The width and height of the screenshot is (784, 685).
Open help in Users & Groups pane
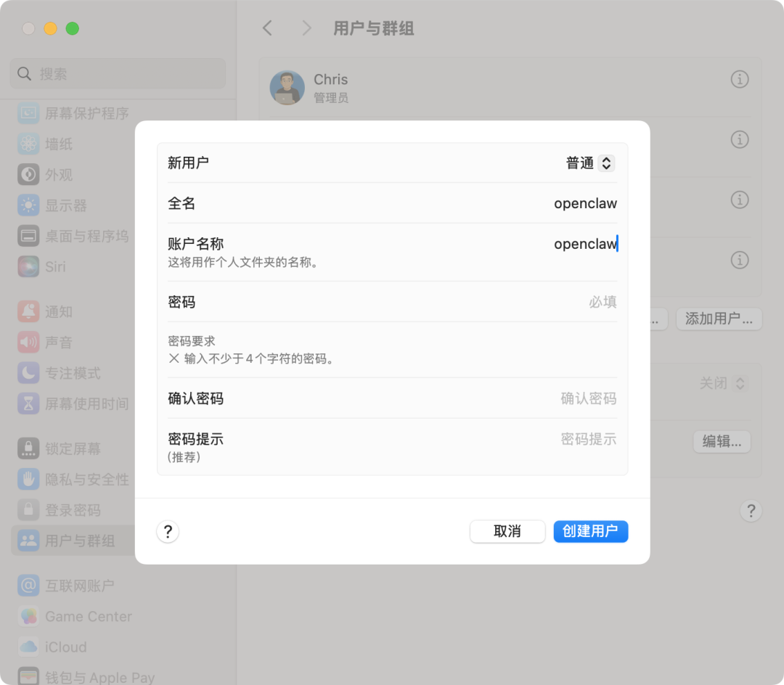tap(751, 511)
